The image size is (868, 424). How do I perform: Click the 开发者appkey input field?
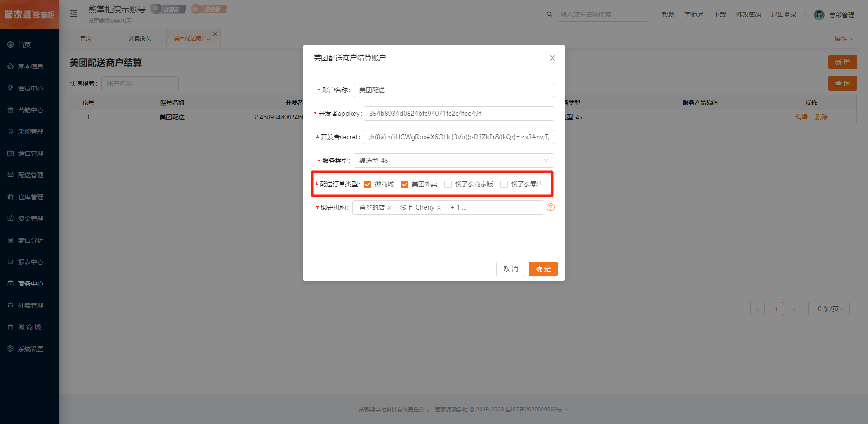click(x=459, y=114)
